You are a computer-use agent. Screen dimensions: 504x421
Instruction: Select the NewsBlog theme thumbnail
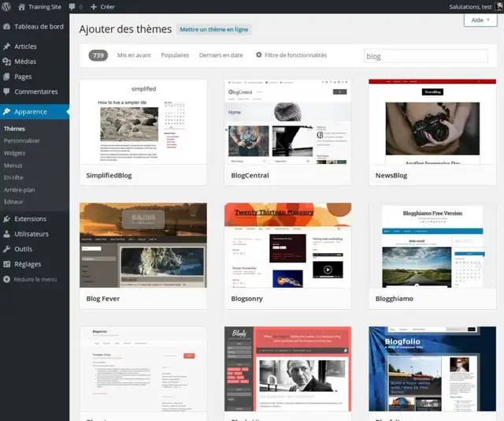coord(432,122)
